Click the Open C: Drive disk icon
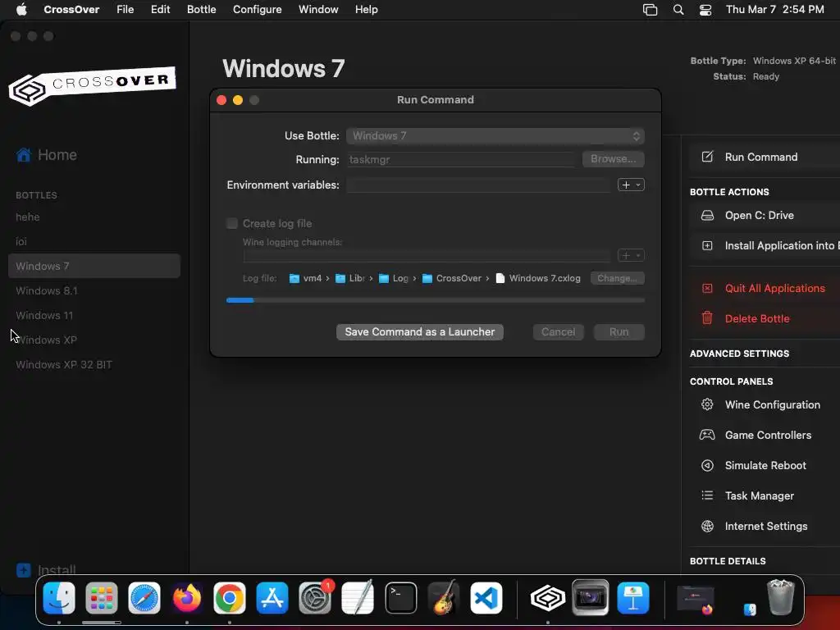 (x=707, y=216)
